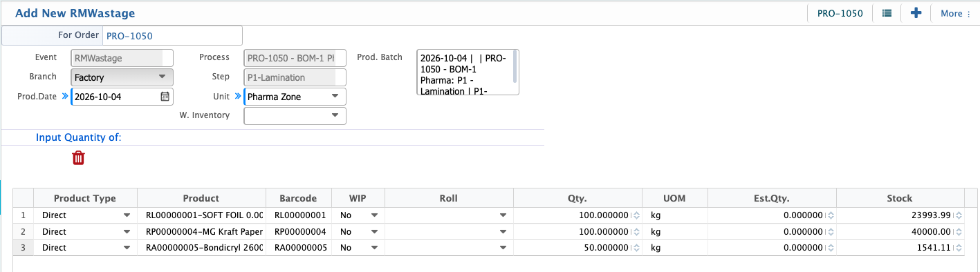Open Roll dropdown in row 1

[x=503, y=215]
